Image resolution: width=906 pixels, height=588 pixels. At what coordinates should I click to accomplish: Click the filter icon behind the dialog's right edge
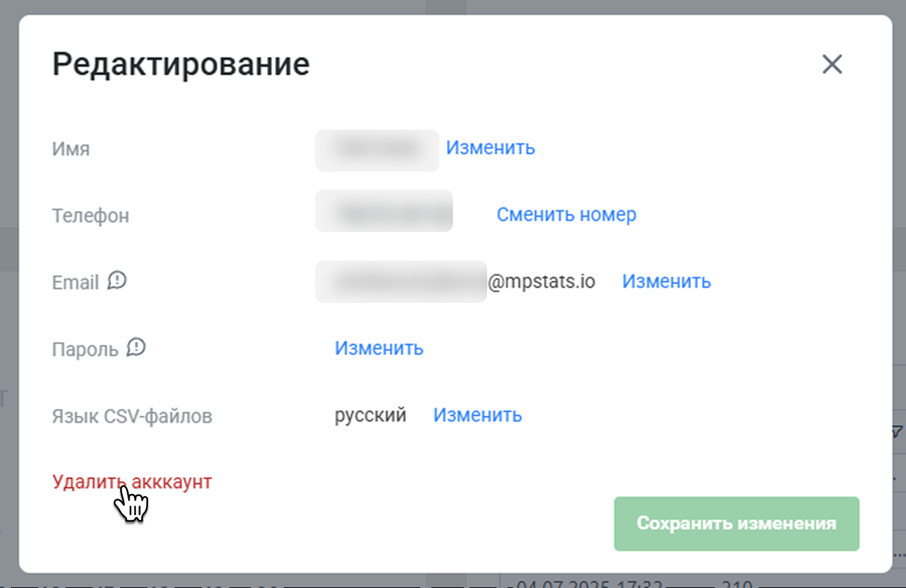coord(897,431)
